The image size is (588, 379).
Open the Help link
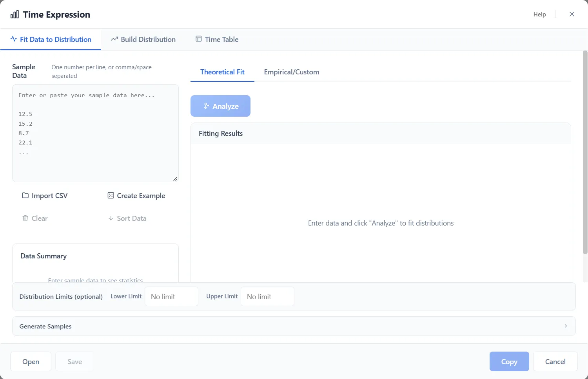[539, 14]
